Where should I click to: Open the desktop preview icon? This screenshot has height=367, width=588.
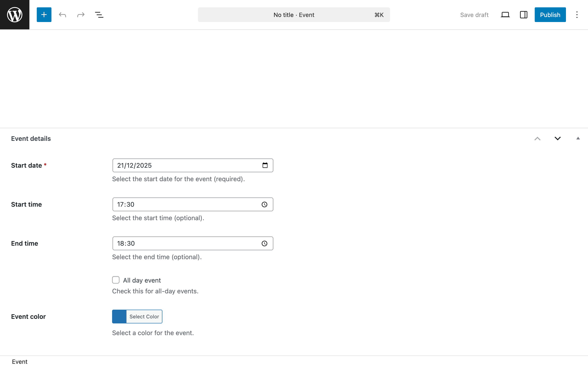(505, 14)
